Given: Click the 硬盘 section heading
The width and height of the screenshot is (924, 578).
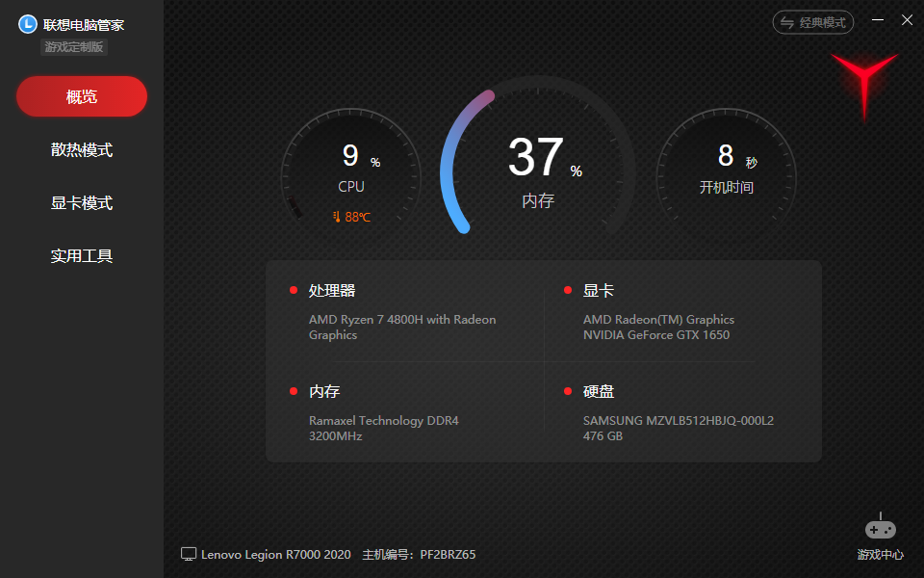Looking at the screenshot, I should tap(598, 391).
